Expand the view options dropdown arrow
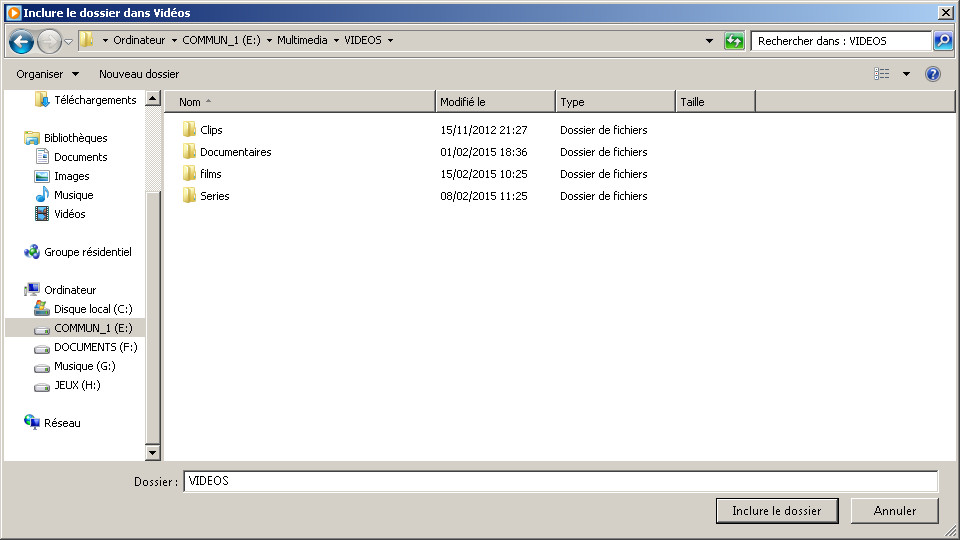 tap(906, 74)
